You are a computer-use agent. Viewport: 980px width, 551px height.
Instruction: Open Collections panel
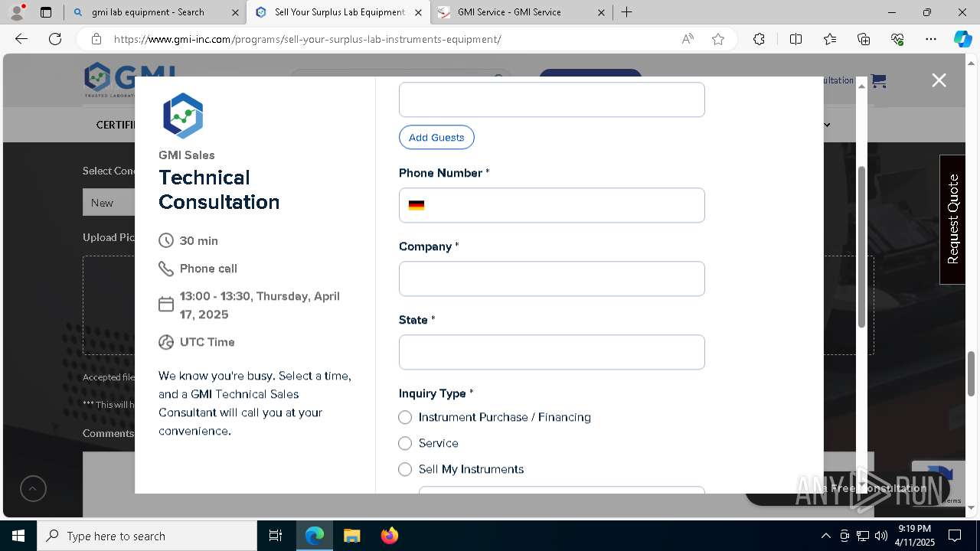coord(864,39)
